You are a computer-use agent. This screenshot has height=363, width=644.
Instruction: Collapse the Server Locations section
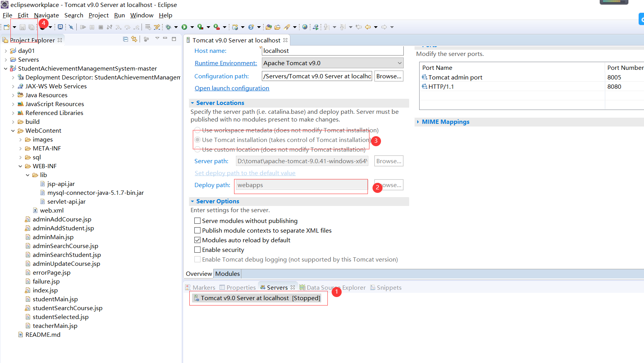(192, 103)
